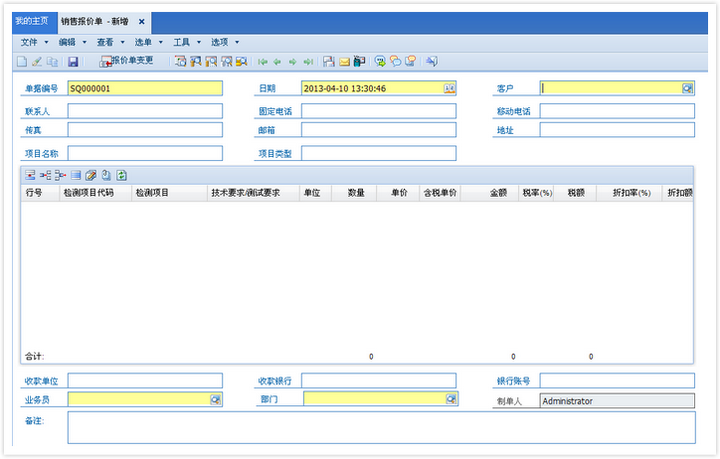The width and height of the screenshot is (720, 459).
Task: Click the new blank document icon
Action: click(x=22, y=62)
